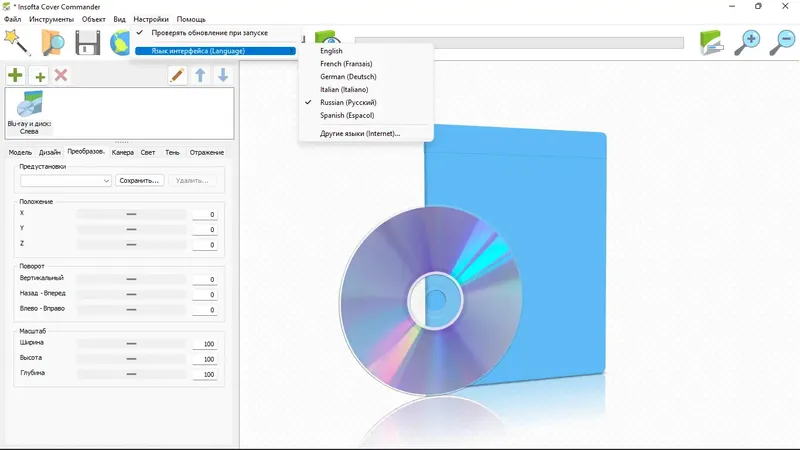Image resolution: width=800 pixels, height=450 pixels.
Task: Switch to the Преобразов. tab
Action: pos(86,152)
